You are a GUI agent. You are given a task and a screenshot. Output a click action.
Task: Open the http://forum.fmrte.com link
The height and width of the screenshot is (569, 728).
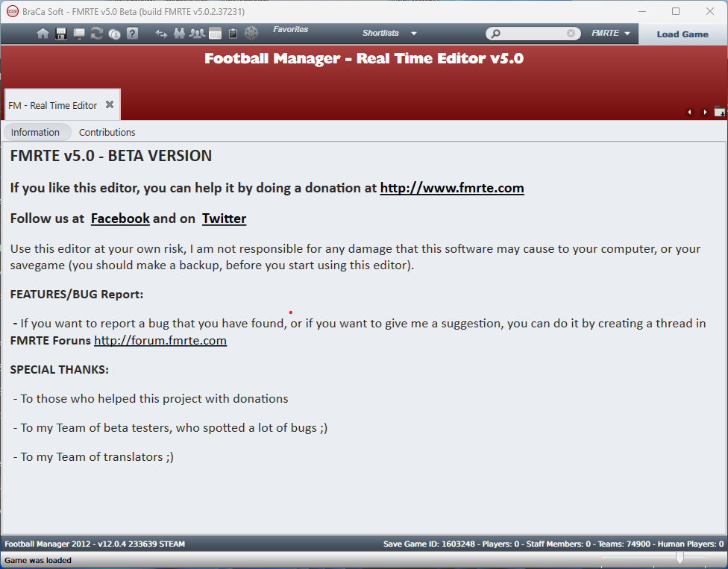click(x=160, y=341)
